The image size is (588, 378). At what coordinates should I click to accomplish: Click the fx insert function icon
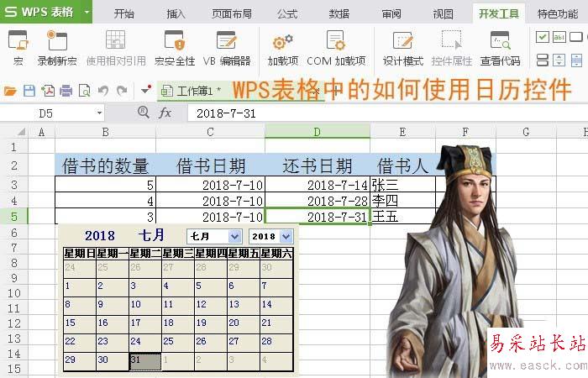[x=165, y=113]
